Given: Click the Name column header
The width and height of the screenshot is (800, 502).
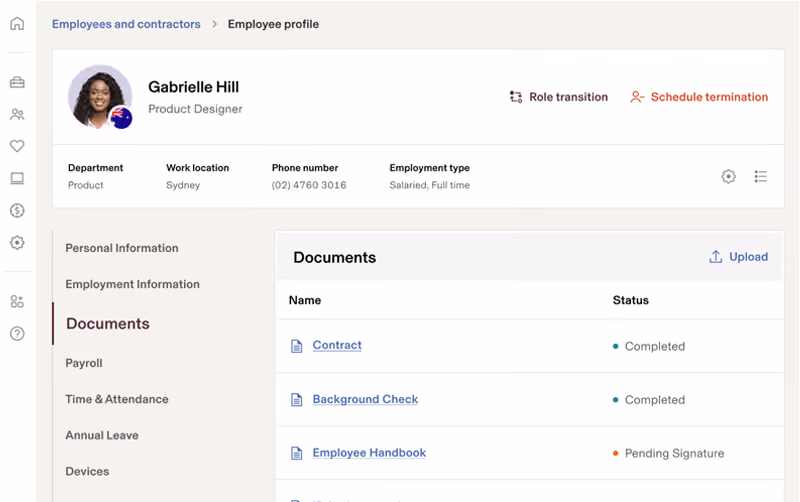Looking at the screenshot, I should point(305,300).
